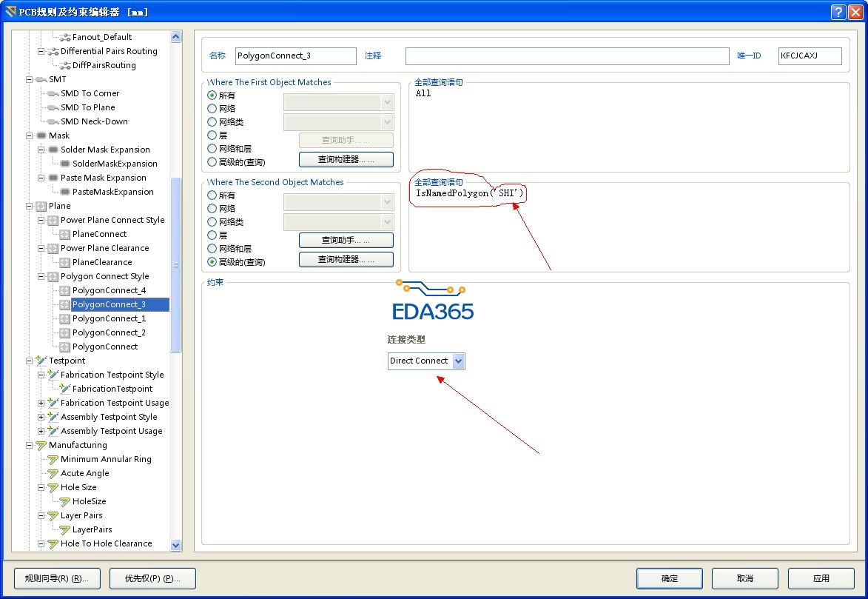Click the Fanout_Default rule icon

[65, 37]
